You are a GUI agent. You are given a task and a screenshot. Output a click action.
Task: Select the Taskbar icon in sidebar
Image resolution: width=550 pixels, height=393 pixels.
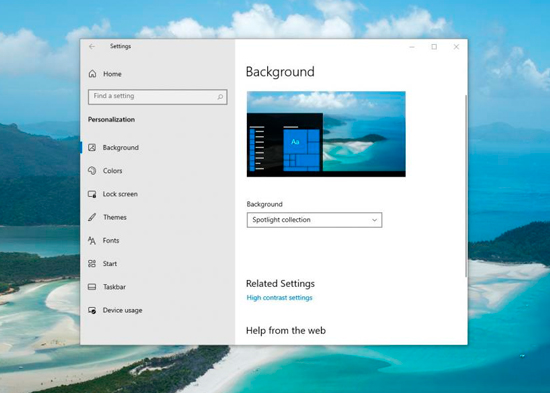[92, 287]
